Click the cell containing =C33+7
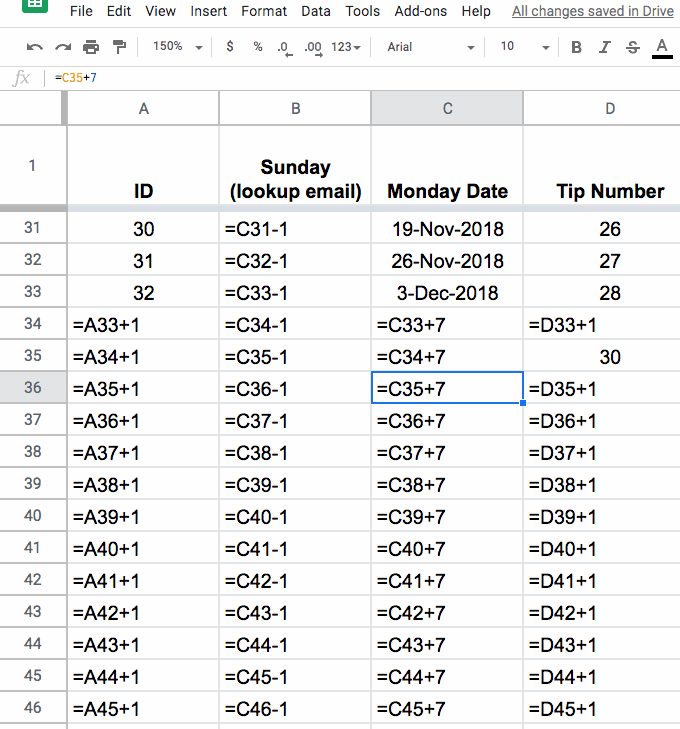Viewport: 680px width, 729px height. point(447,325)
